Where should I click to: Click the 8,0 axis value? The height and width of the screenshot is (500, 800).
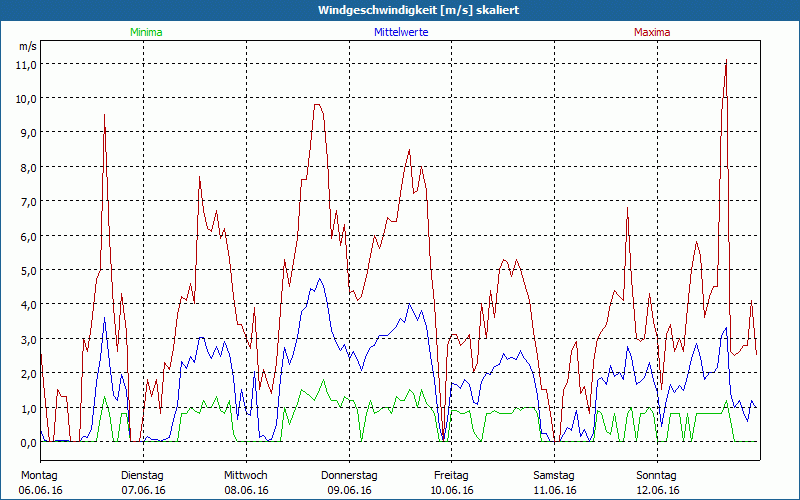pos(28,167)
